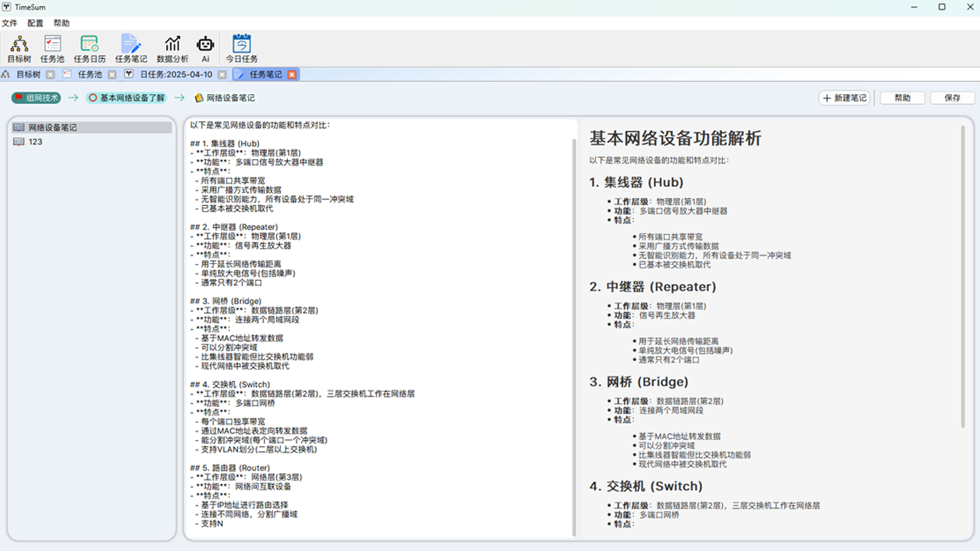980x551 pixels.
Task: Click the notebook icon beside 网络设备笔记 breadcrumb
Action: pos(197,98)
